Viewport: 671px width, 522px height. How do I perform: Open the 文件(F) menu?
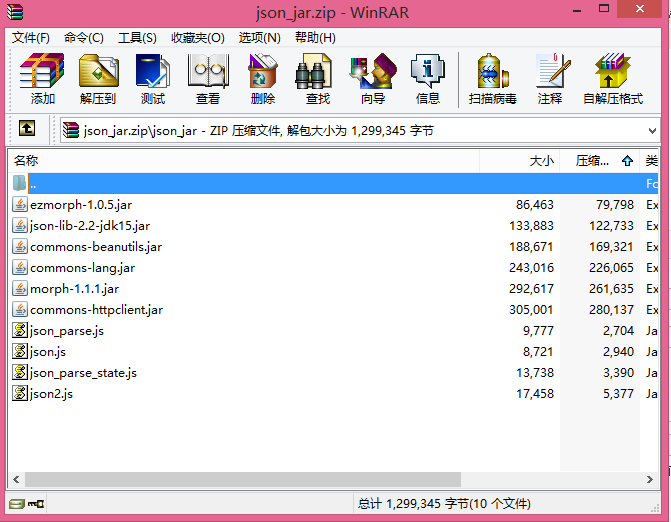(30, 38)
